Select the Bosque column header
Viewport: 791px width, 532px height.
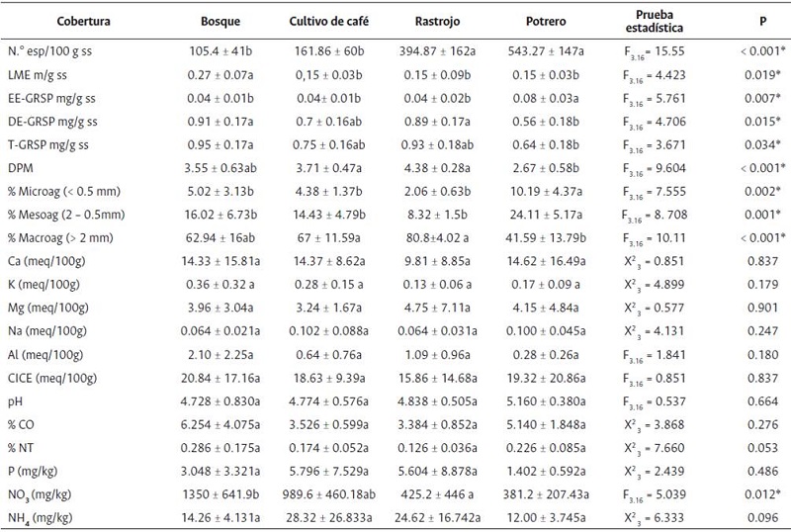[220, 21]
